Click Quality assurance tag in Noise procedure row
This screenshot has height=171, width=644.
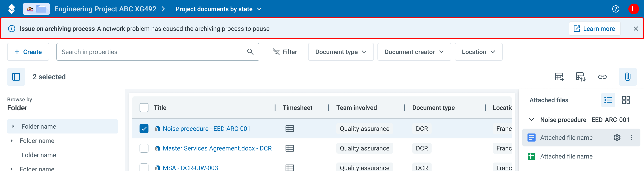[x=364, y=129]
